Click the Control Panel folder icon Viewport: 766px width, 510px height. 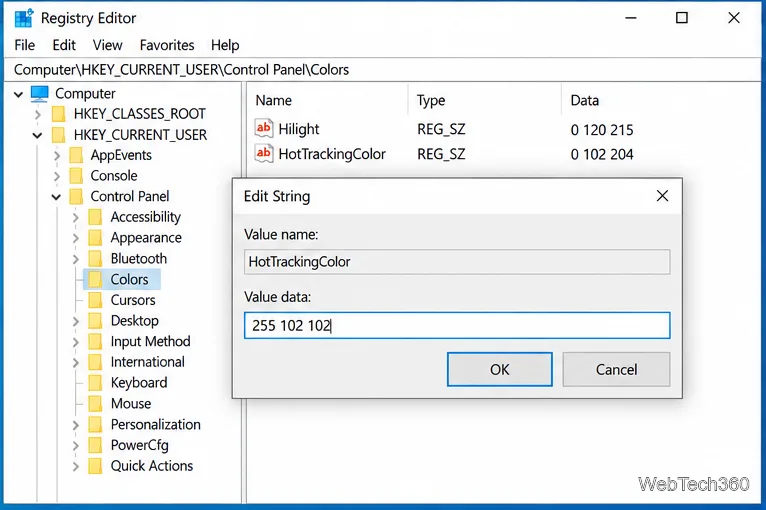tap(76, 197)
